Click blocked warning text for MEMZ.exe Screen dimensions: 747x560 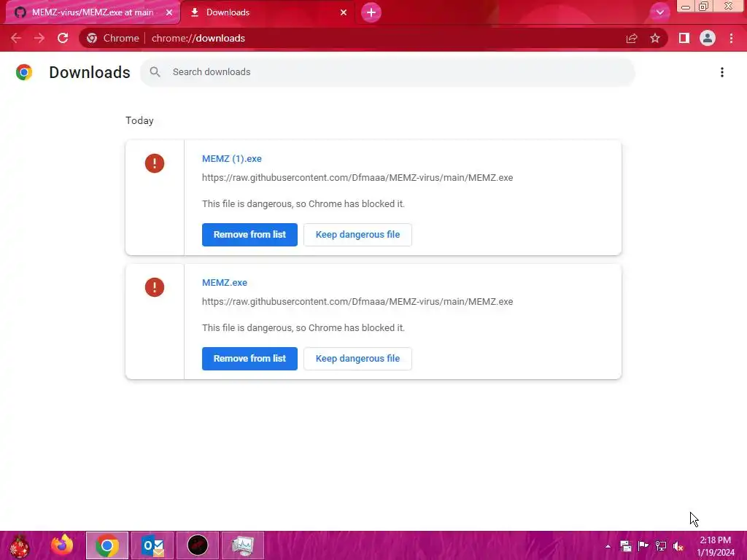coord(303,327)
